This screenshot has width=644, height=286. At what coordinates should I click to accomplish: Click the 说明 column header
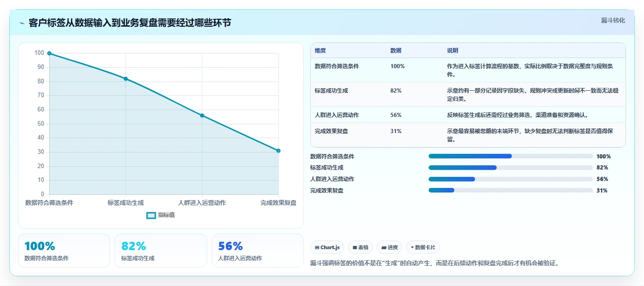pos(453,51)
